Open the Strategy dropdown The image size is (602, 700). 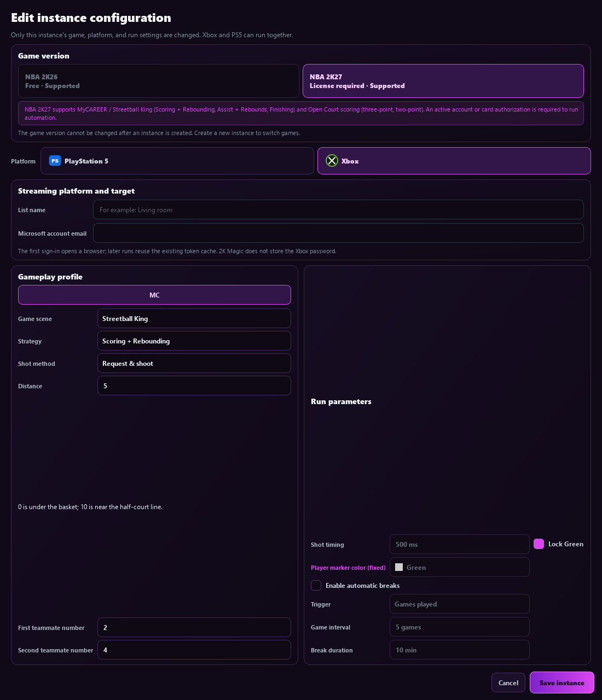(194, 341)
